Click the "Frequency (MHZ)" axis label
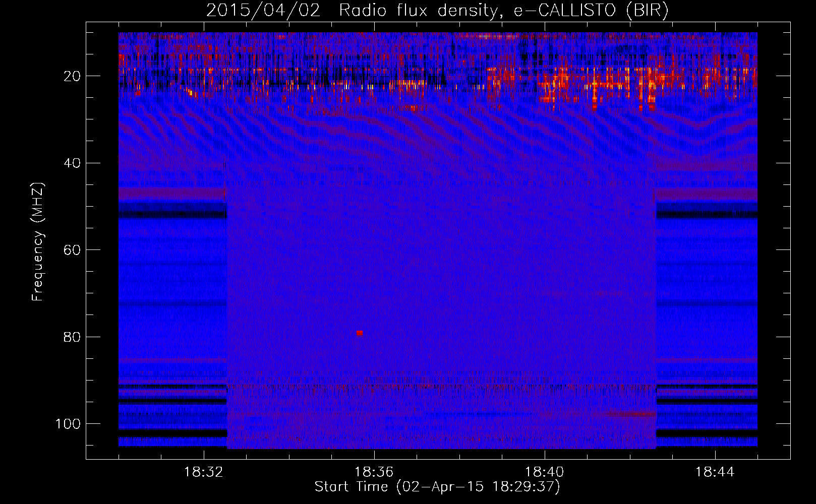The image size is (816, 504). tap(38, 241)
